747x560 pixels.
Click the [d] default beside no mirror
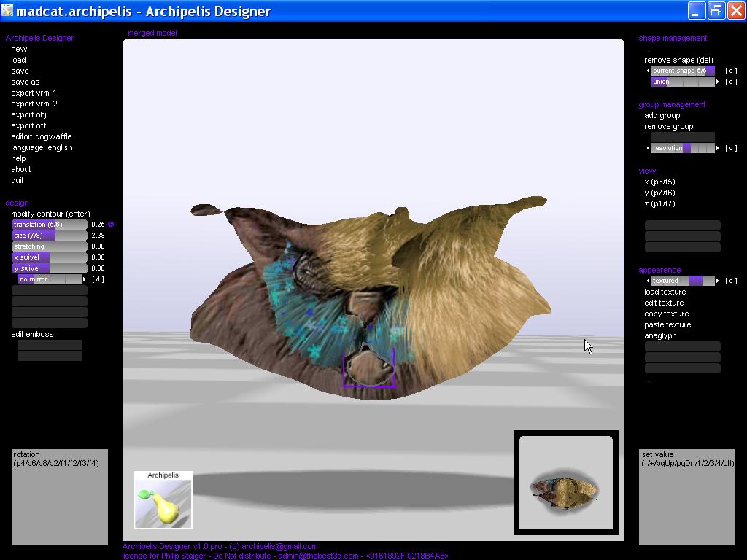(x=98, y=279)
